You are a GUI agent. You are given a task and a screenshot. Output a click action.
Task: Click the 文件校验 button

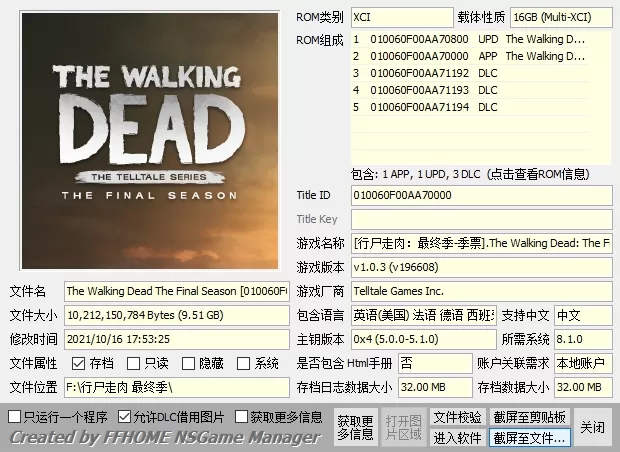coord(457,416)
